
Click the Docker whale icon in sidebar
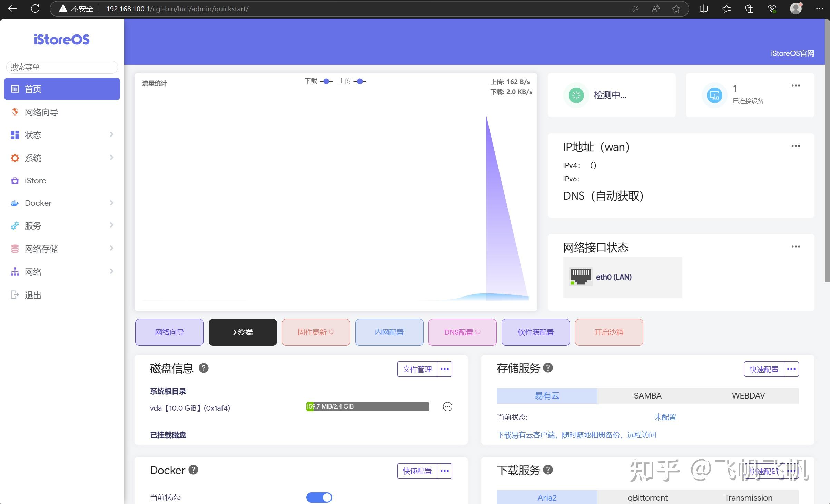click(15, 203)
